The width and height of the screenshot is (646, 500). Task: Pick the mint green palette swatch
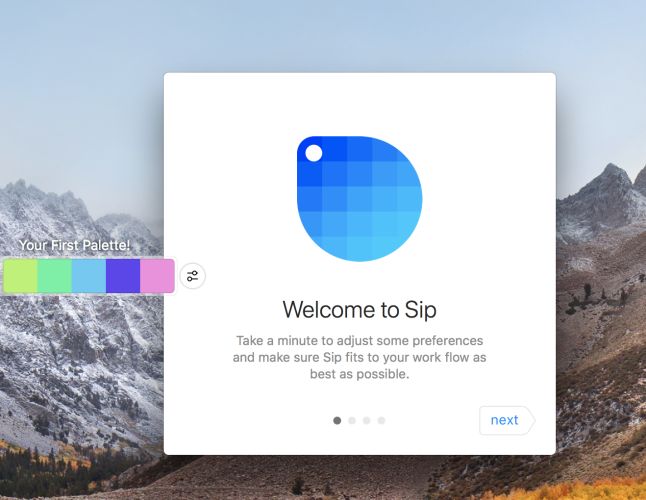pyautogui.click(x=54, y=276)
